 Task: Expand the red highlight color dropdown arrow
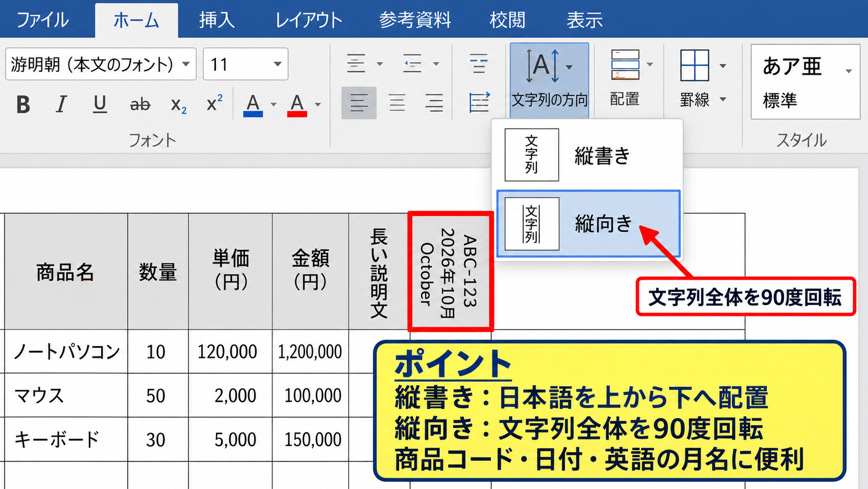tap(318, 105)
